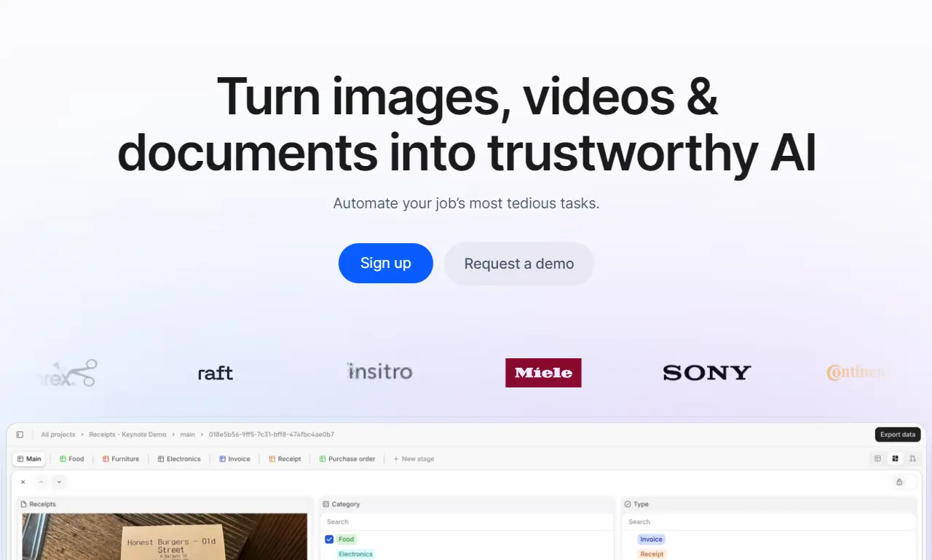This screenshot has width=932, height=560.
Task: Select the Receipt stage tab
Action: (x=285, y=459)
